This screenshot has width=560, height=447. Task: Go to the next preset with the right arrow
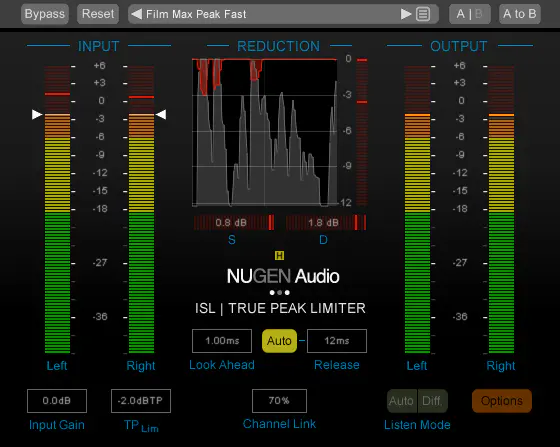[x=406, y=14]
